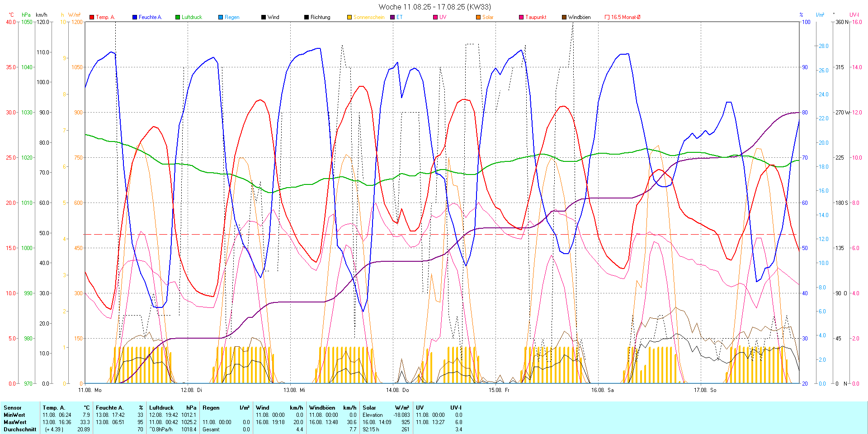Select the Luftdruck column header in table
868x434 pixels.
point(161,408)
